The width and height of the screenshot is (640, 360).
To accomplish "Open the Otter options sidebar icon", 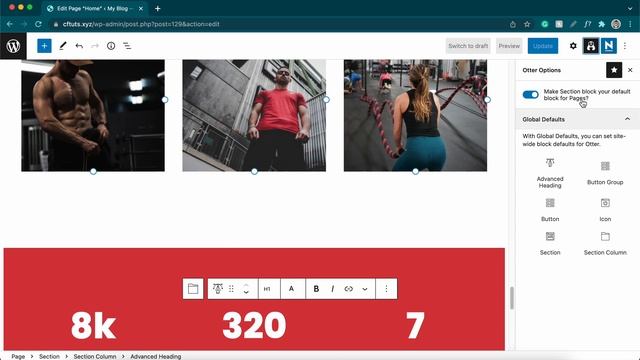I will click(x=591, y=46).
